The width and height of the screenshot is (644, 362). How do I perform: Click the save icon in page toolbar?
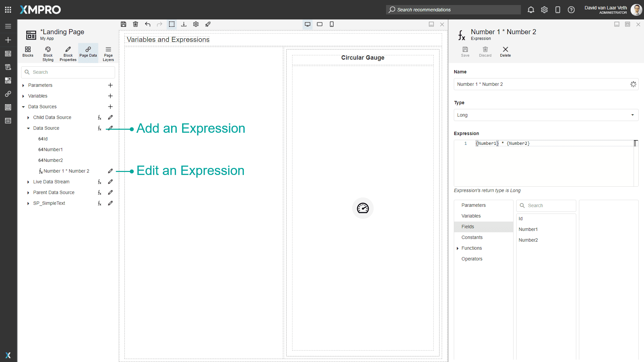point(123,24)
